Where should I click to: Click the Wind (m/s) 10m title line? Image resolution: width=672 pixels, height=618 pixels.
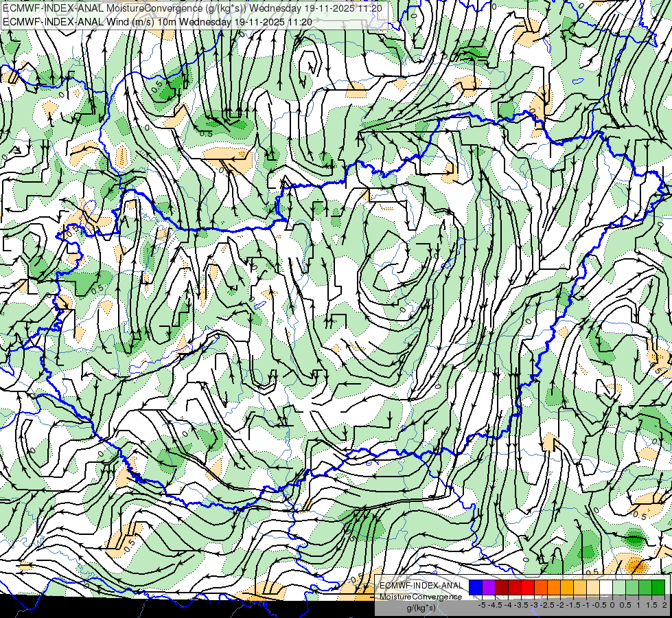pos(157,21)
